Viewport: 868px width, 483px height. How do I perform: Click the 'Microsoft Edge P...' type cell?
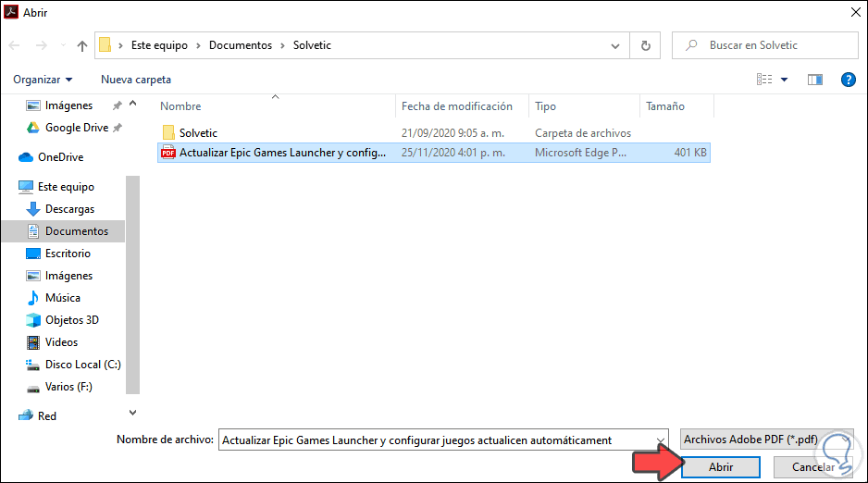click(x=581, y=153)
